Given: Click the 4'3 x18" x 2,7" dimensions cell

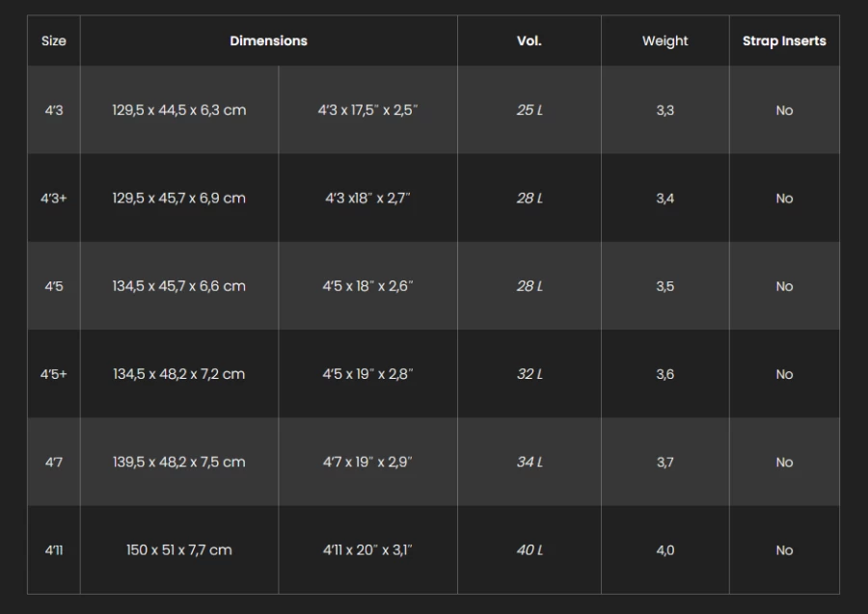Looking at the screenshot, I should pos(367,199).
